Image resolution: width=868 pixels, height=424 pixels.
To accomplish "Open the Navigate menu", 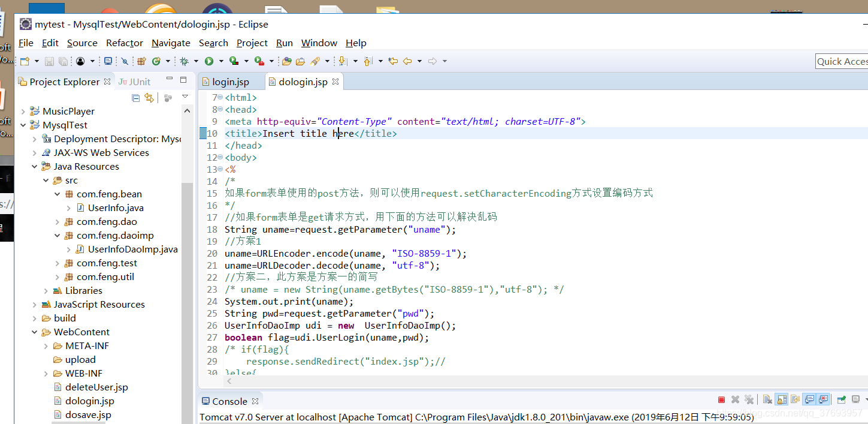I will (171, 43).
